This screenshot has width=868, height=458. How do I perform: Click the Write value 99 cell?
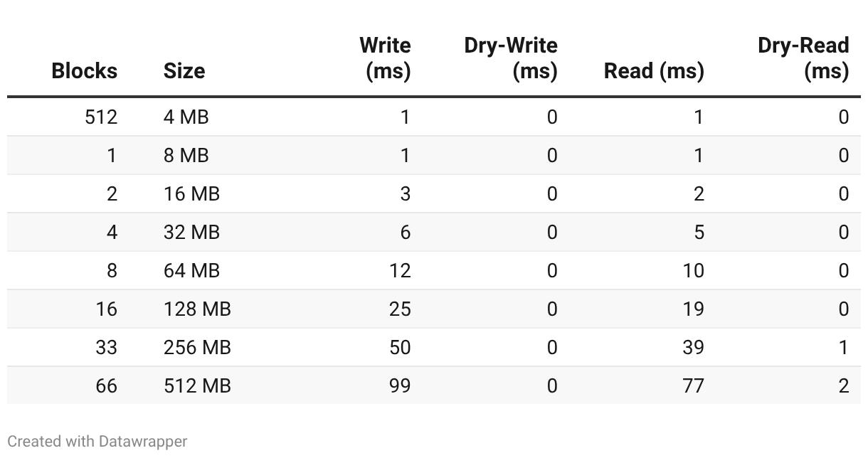(x=400, y=385)
